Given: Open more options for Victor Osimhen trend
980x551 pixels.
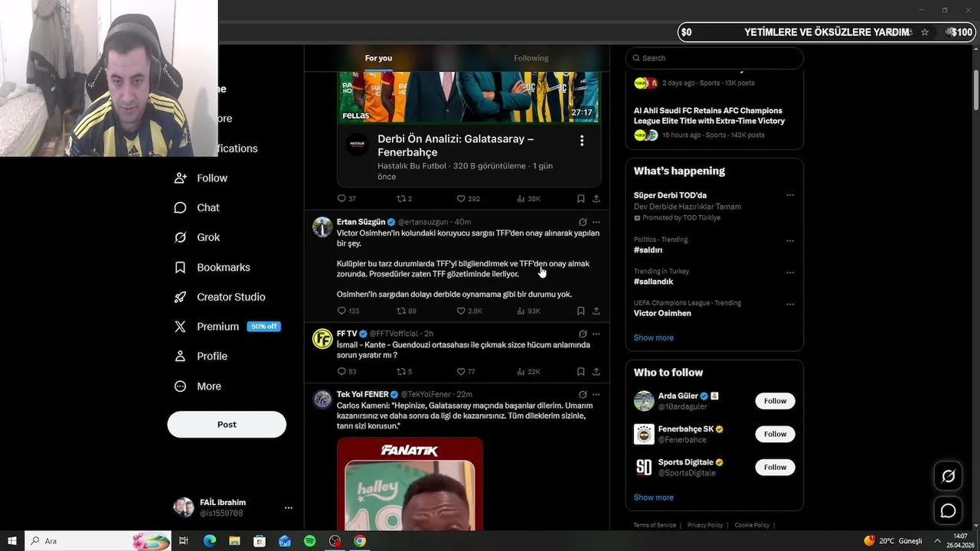Looking at the screenshot, I should (790, 304).
